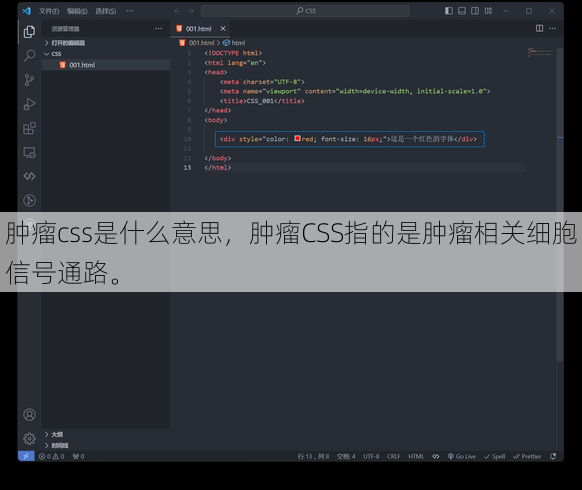Click the red color swatch in code
This screenshot has width=582, height=490.
(297, 138)
